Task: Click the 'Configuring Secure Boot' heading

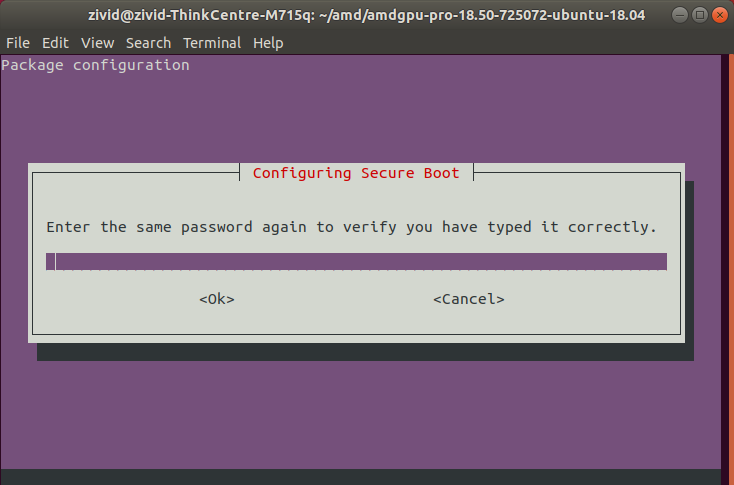Action: tap(356, 173)
